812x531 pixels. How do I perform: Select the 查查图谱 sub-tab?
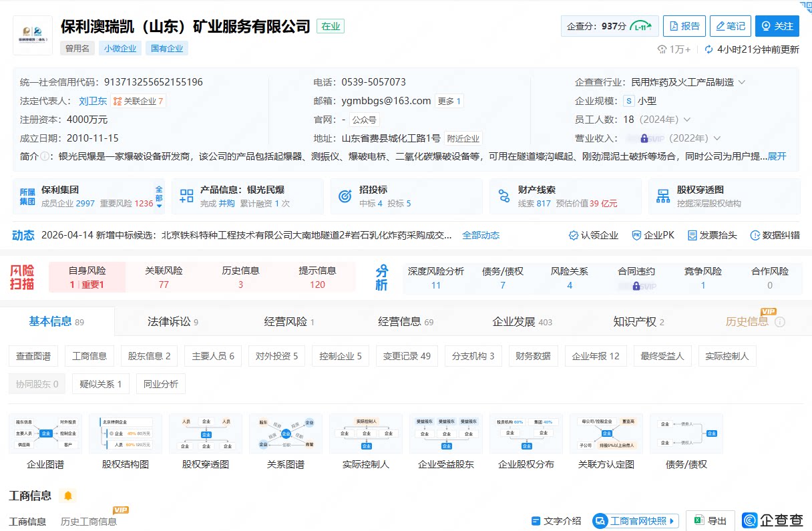pyautogui.click(x=33, y=356)
